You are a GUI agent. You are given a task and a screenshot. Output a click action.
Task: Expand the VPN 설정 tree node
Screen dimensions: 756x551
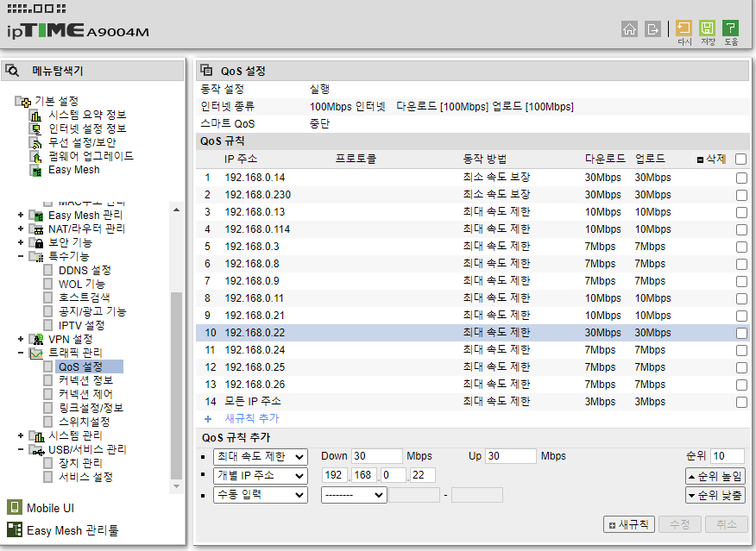point(20,339)
